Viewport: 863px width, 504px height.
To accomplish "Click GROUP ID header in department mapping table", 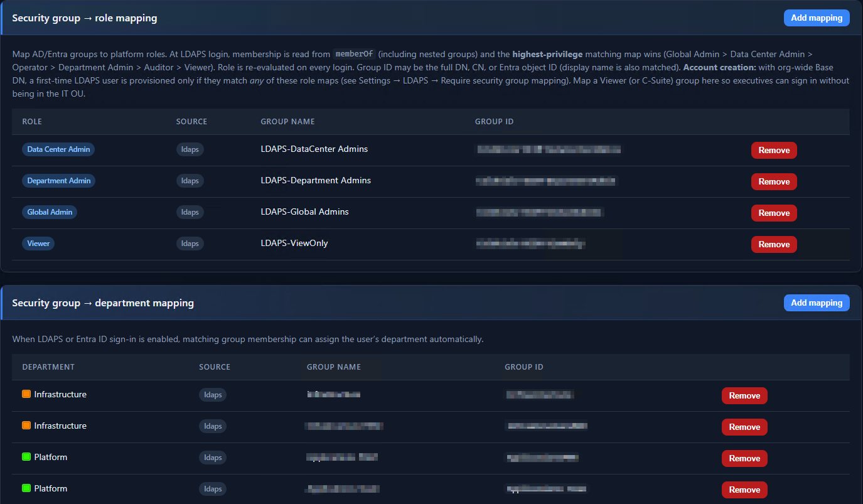I will tap(524, 367).
